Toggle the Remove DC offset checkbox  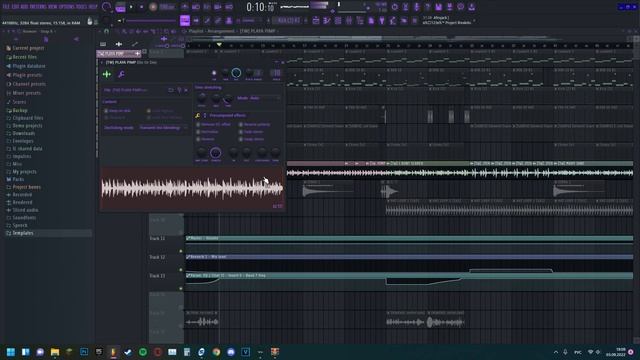[198, 124]
